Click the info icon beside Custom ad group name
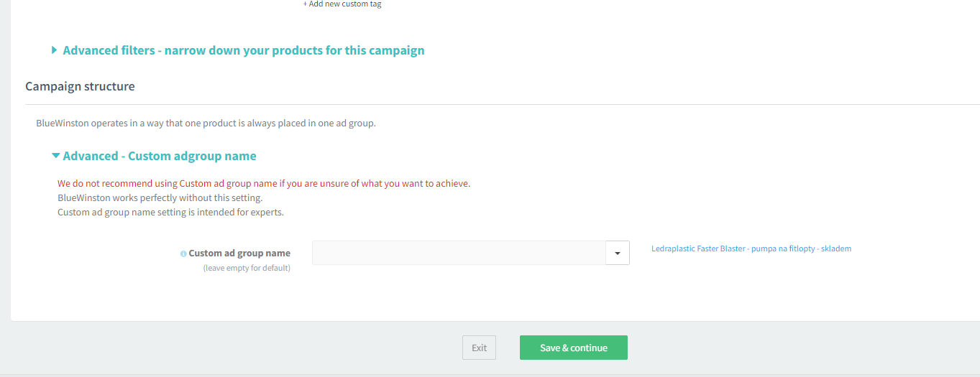This screenshot has height=377, width=980. point(183,253)
